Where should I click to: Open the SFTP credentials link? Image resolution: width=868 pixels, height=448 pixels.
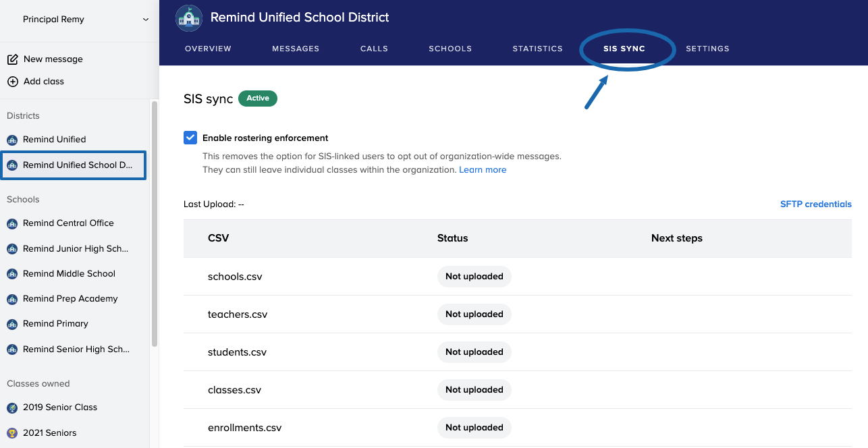[x=815, y=204]
